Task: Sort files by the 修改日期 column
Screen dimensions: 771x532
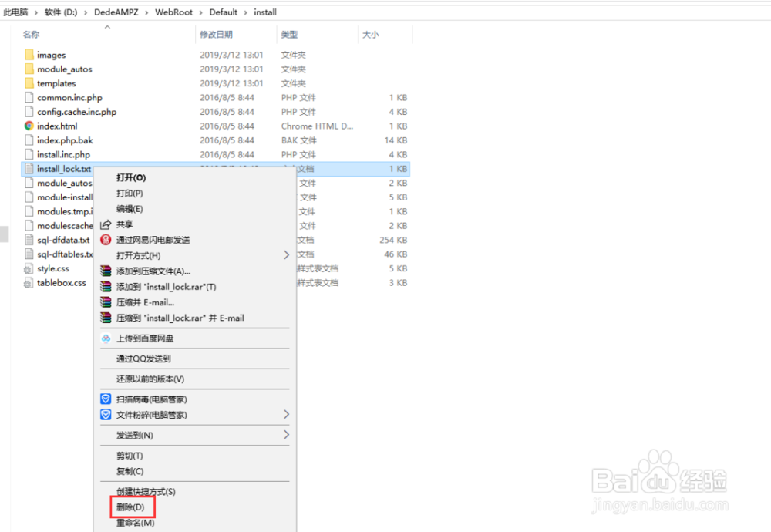Action: (x=217, y=34)
